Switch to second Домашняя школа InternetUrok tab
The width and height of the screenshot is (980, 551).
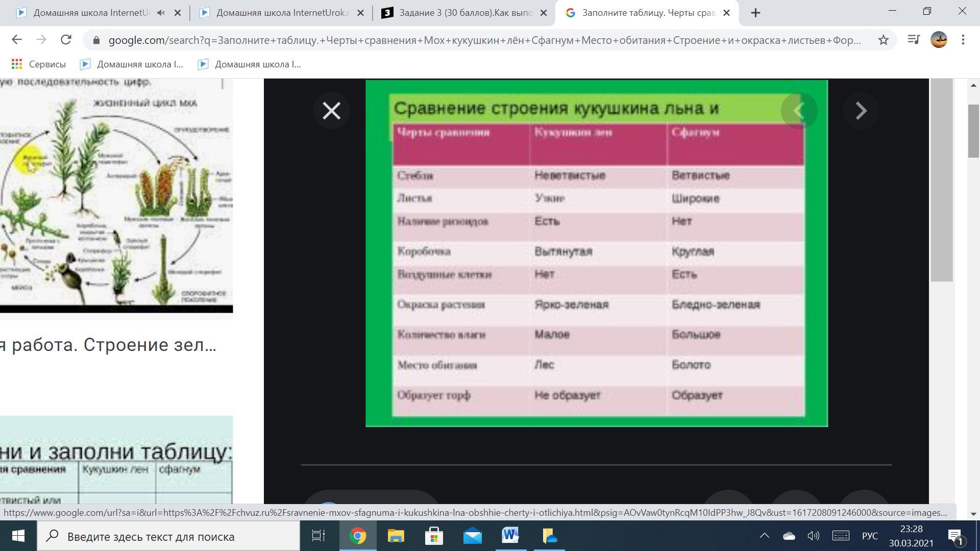pos(281,13)
